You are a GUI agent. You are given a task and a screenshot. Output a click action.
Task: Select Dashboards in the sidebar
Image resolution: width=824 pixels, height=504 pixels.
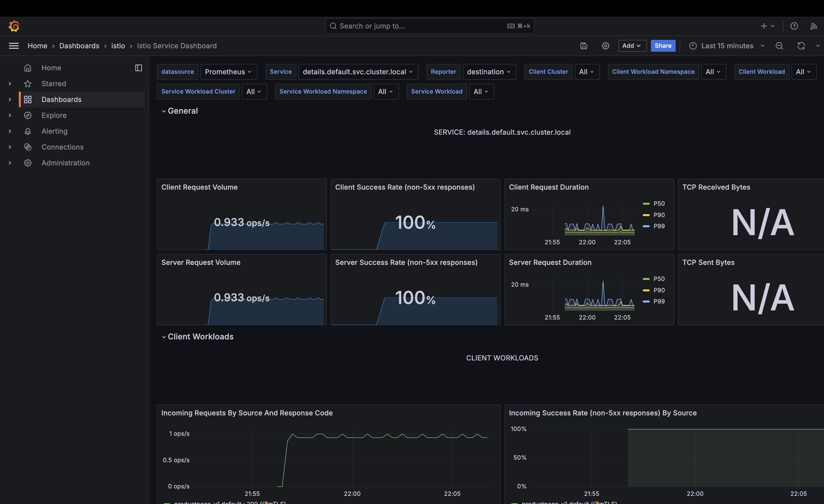pos(62,99)
